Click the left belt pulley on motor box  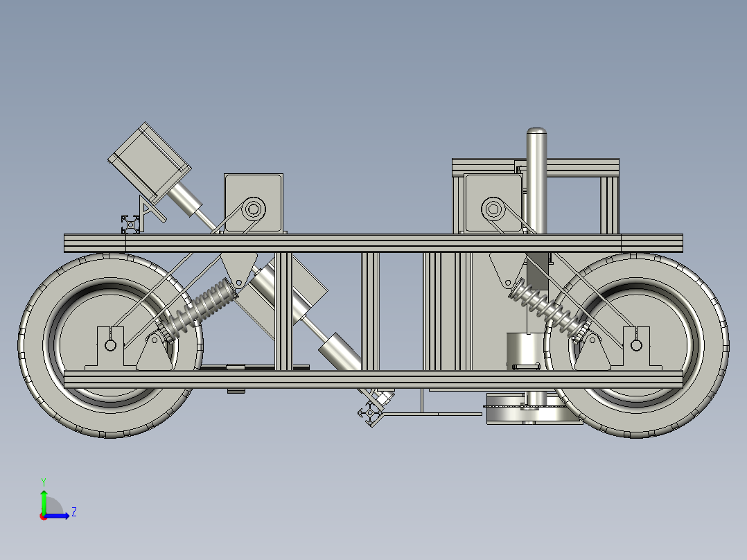click(254, 209)
